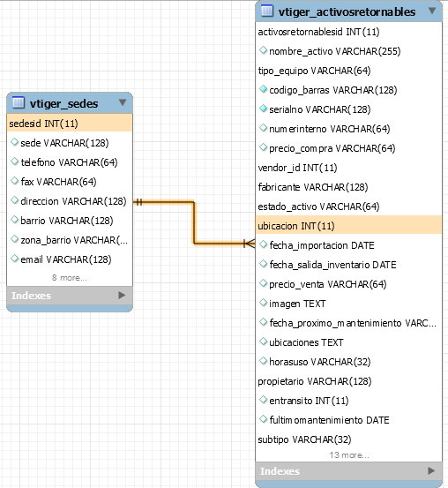Show the 8 more columns in vtiger_sedes
Screen dimensions: 448x488
tap(70, 278)
